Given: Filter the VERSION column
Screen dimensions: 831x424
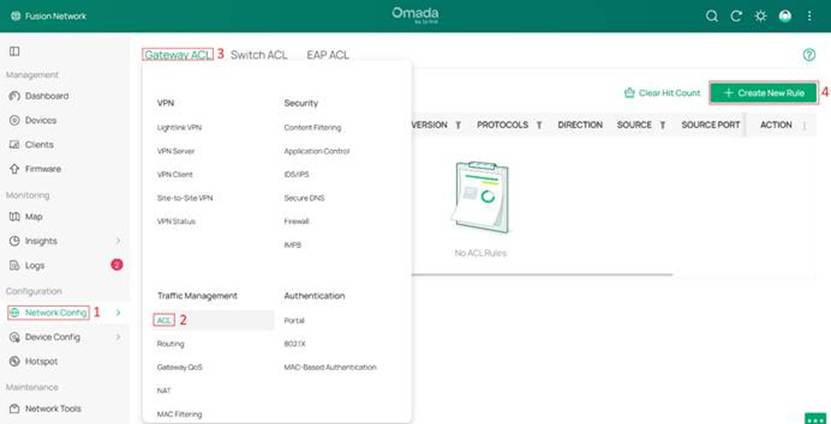Looking at the screenshot, I should [458, 125].
